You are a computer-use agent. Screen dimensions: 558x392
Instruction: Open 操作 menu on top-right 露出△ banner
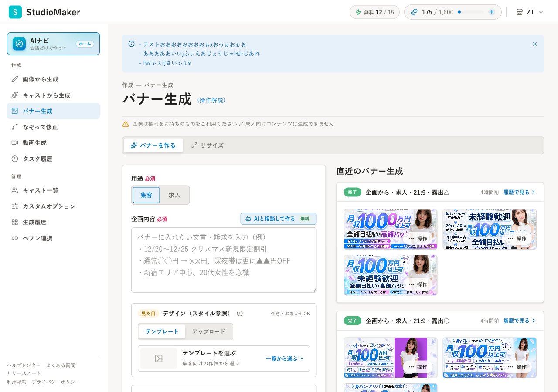[517, 238]
